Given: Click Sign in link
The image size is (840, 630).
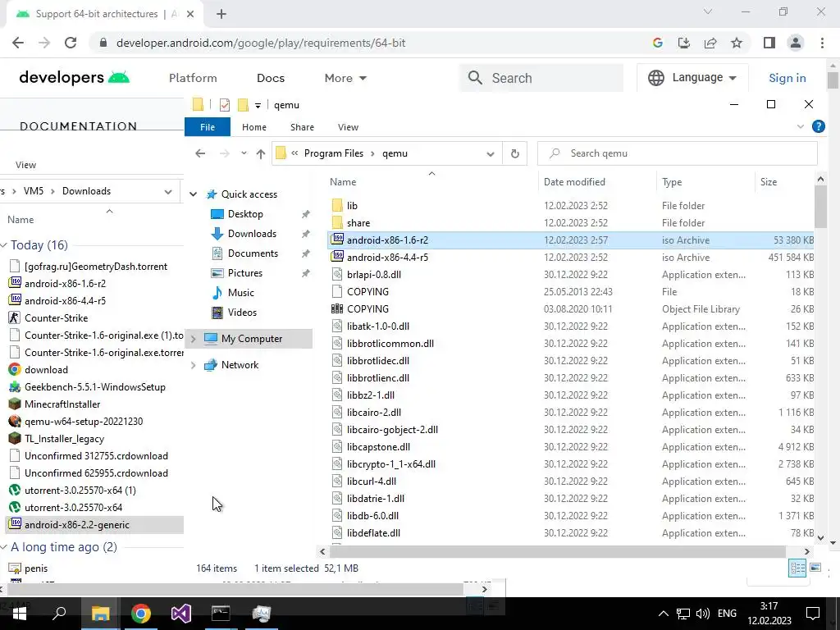Looking at the screenshot, I should point(787,78).
